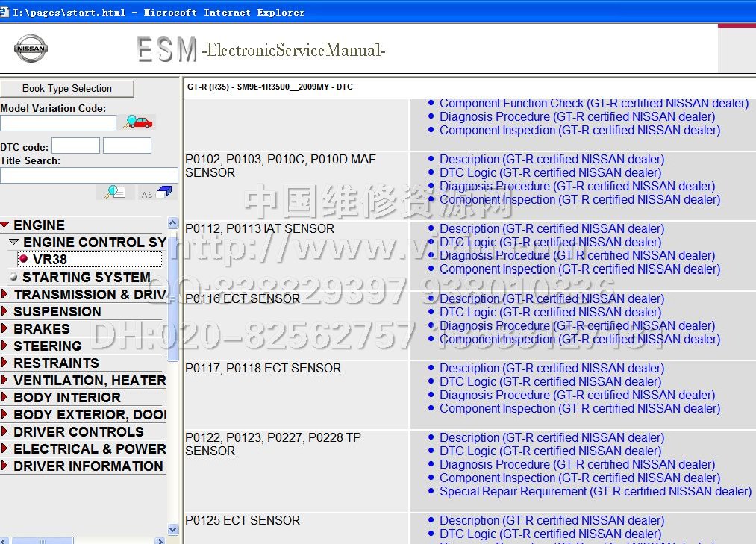756x544 pixels.
Task: Open the Book Type Selection button
Action: [67, 88]
